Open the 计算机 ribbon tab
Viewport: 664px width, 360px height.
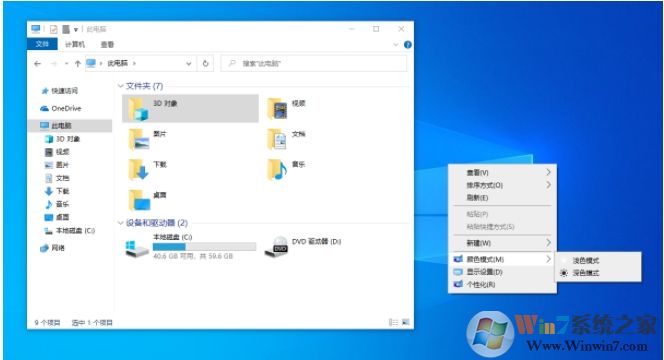coord(75,44)
